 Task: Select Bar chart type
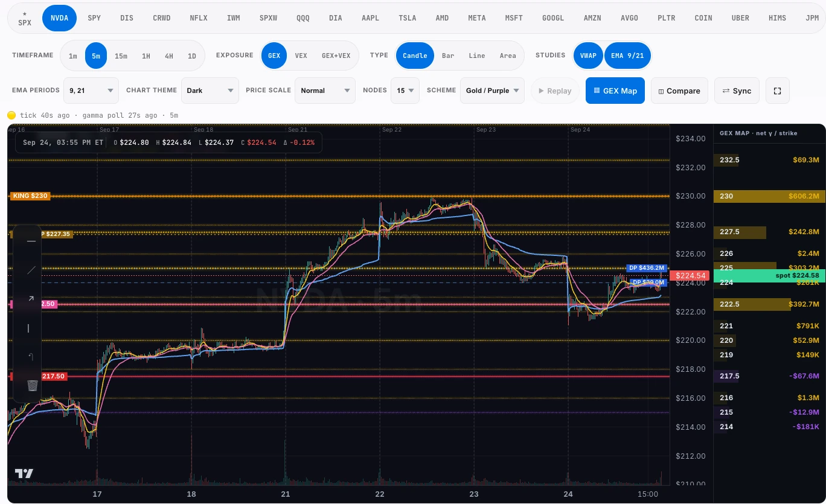point(447,56)
